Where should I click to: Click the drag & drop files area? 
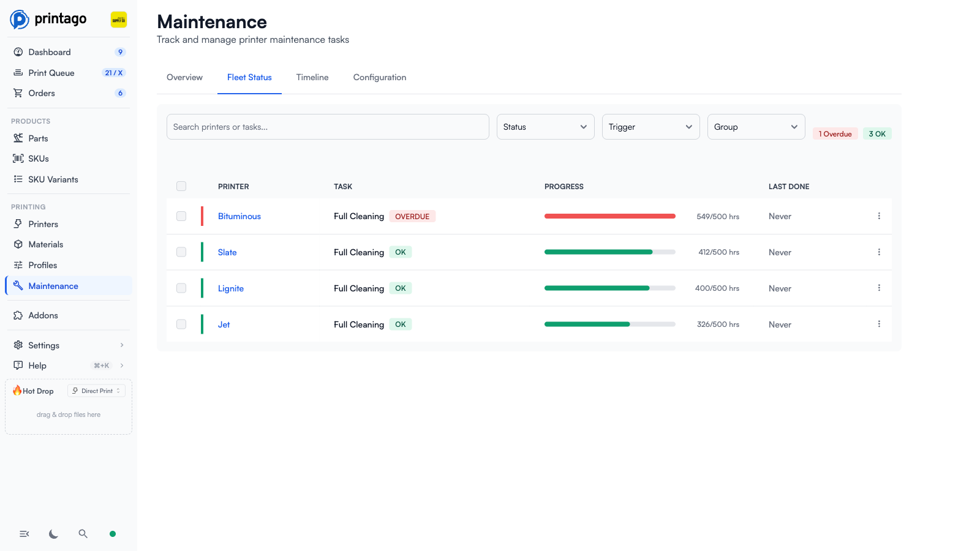click(69, 414)
